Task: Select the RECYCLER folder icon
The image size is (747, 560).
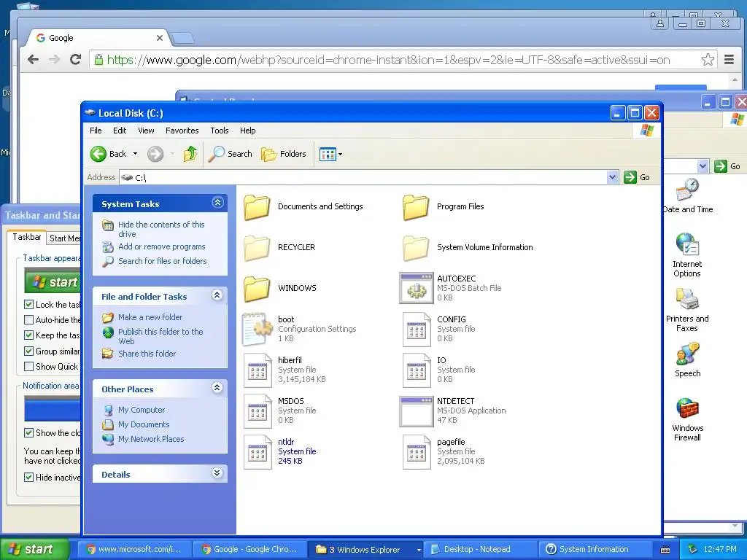Action: click(257, 248)
